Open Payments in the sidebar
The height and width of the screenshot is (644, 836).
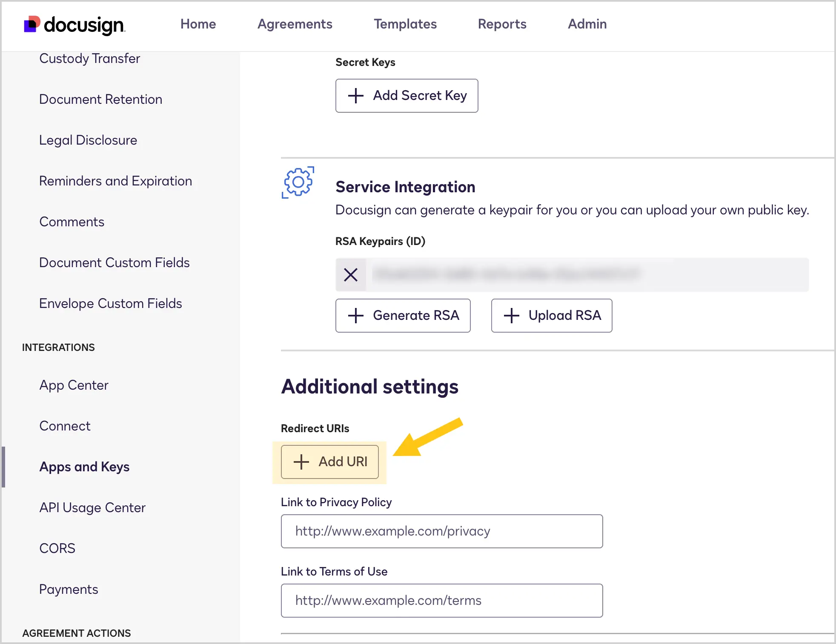(x=69, y=590)
